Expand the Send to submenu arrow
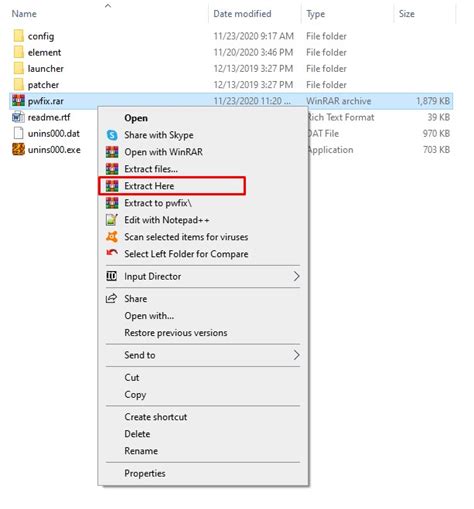Image resolution: width=474 pixels, height=509 pixels. click(x=296, y=355)
